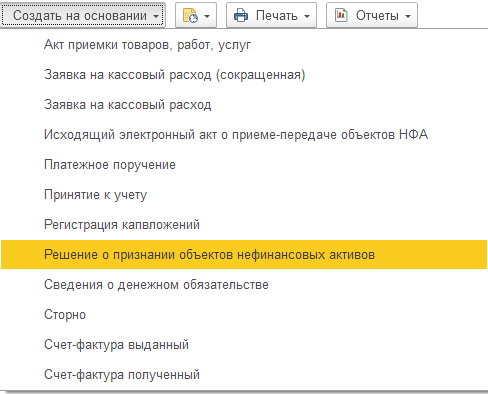Choose 'Счет-фактура полученный' entry
Screen dimensions: 488x394
(x=244, y=375)
